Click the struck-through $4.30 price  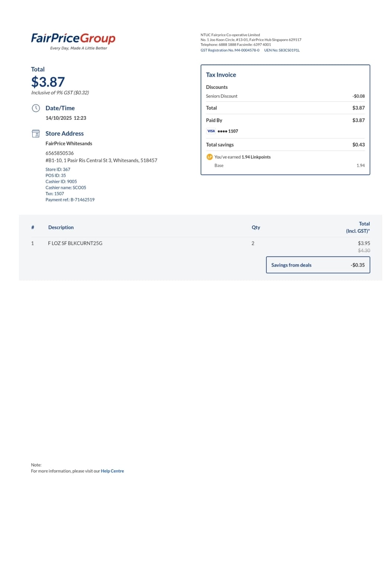[x=364, y=251]
